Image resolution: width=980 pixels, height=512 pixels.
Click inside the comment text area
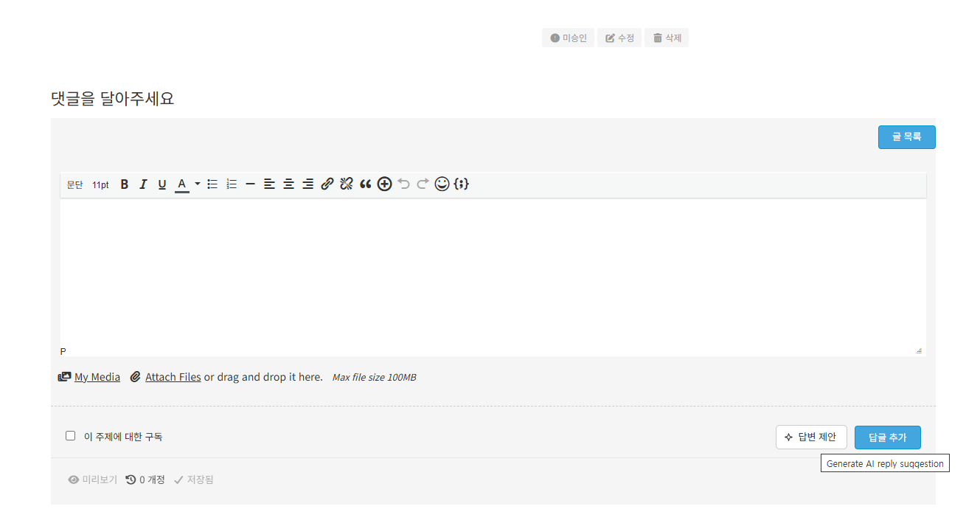493,273
